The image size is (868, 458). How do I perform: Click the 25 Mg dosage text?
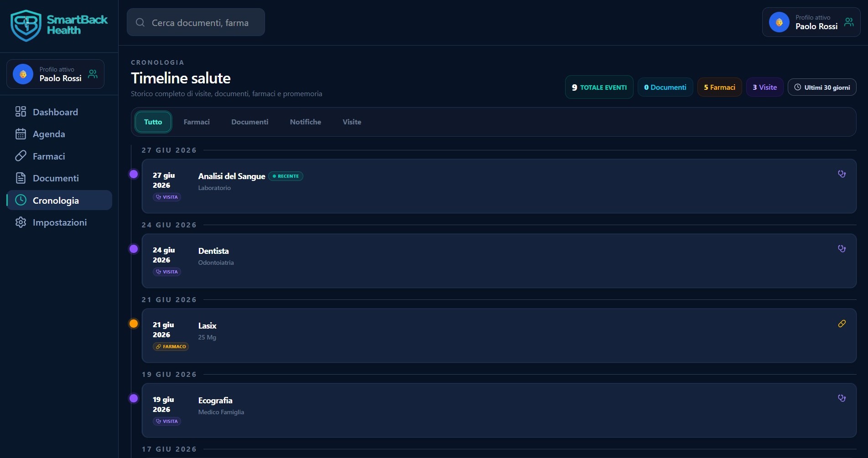(207, 337)
